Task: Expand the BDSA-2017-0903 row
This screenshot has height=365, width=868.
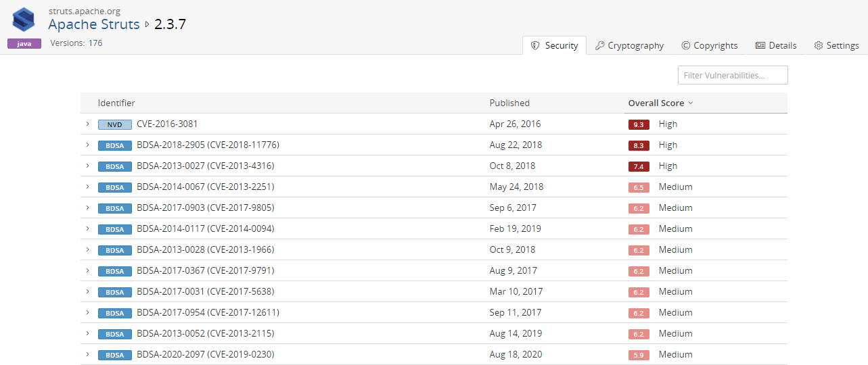Action: coord(87,208)
